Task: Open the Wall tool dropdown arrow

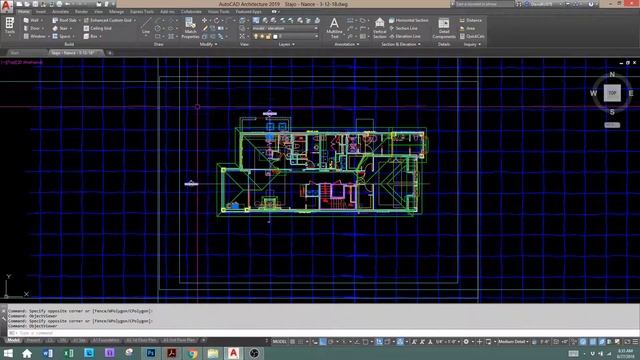Action: pyautogui.click(x=42, y=20)
